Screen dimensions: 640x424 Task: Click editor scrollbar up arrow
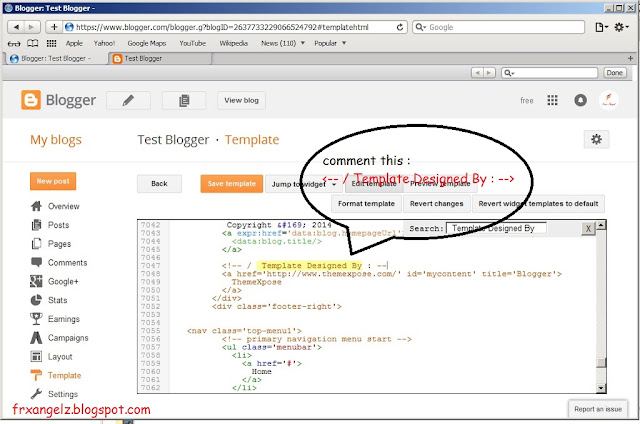coord(601,225)
